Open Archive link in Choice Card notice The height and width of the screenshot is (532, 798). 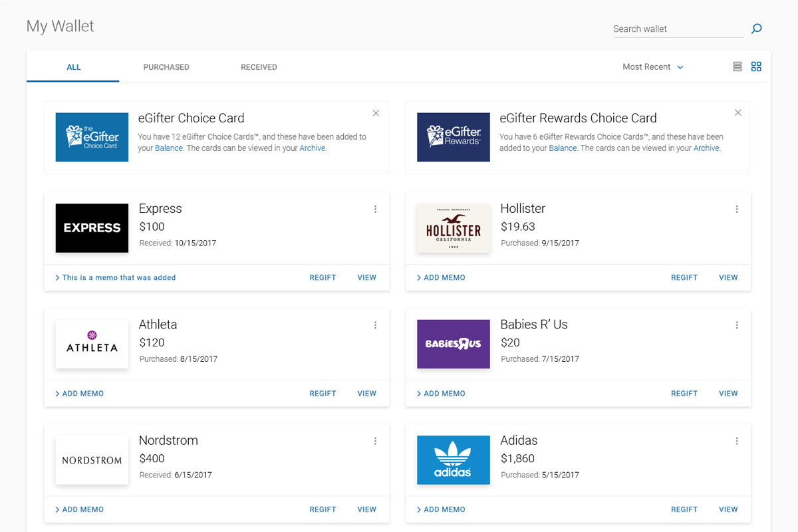(313, 148)
